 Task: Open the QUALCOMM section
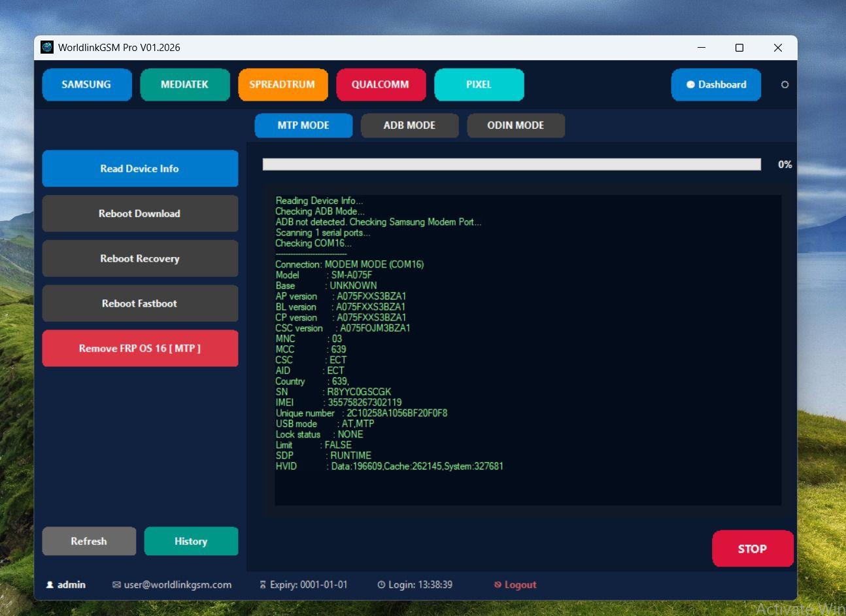(x=380, y=84)
